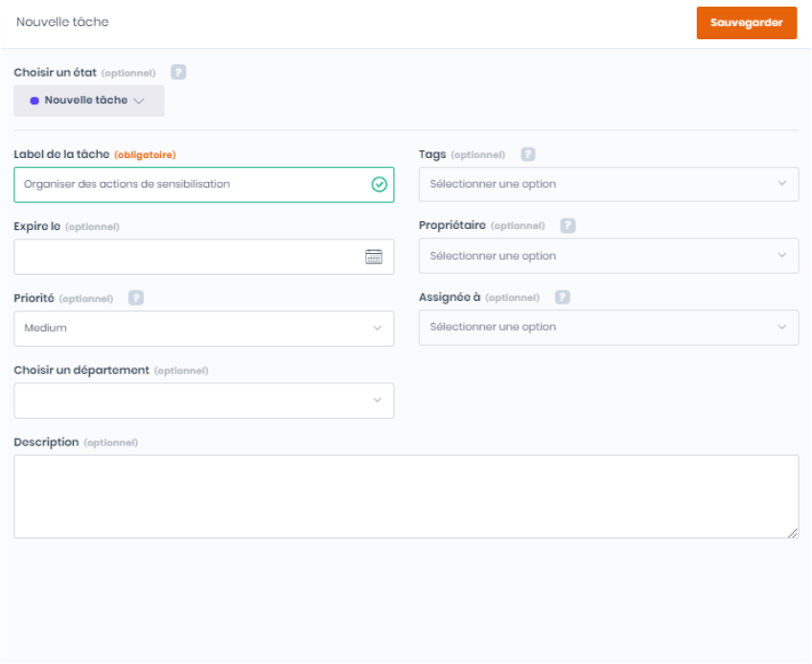812x664 pixels.
Task: Click the help icon beside Choisir un état
Action: 178,73
